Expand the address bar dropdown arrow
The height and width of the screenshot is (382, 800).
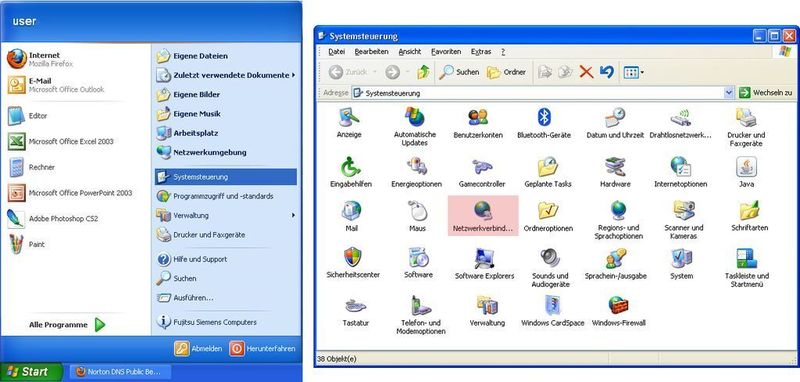tap(729, 93)
